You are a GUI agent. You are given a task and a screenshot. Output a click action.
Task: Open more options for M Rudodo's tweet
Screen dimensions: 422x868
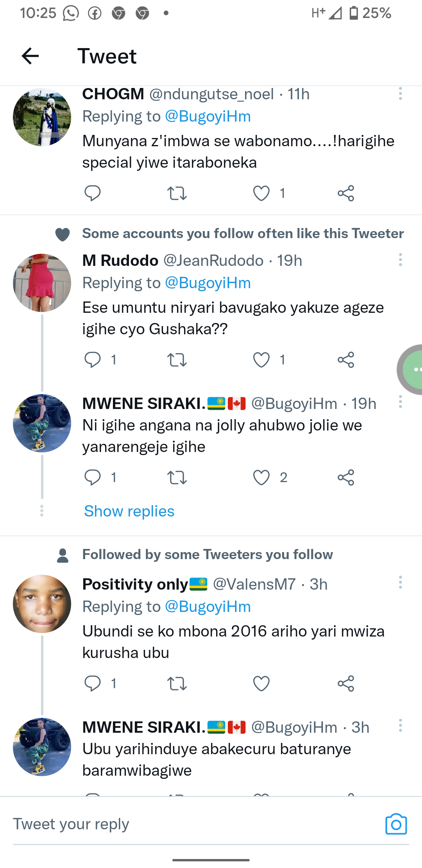(x=400, y=260)
